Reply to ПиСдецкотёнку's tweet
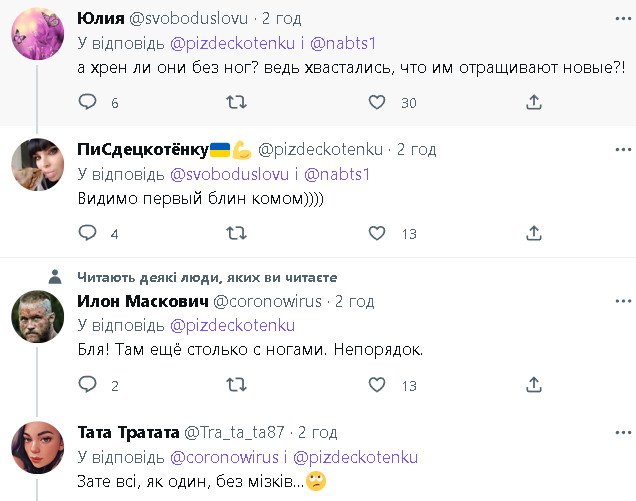 (x=88, y=233)
